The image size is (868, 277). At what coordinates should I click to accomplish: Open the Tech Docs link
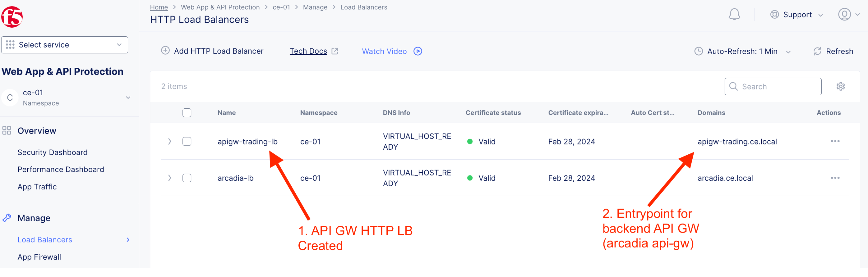pyautogui.click(x=308, y=51)
